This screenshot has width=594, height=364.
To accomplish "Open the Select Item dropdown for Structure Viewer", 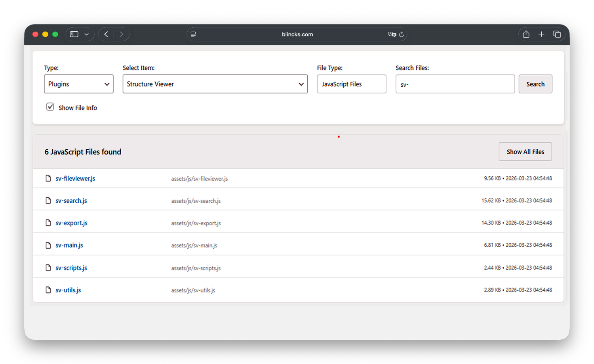I will (215, 84).
